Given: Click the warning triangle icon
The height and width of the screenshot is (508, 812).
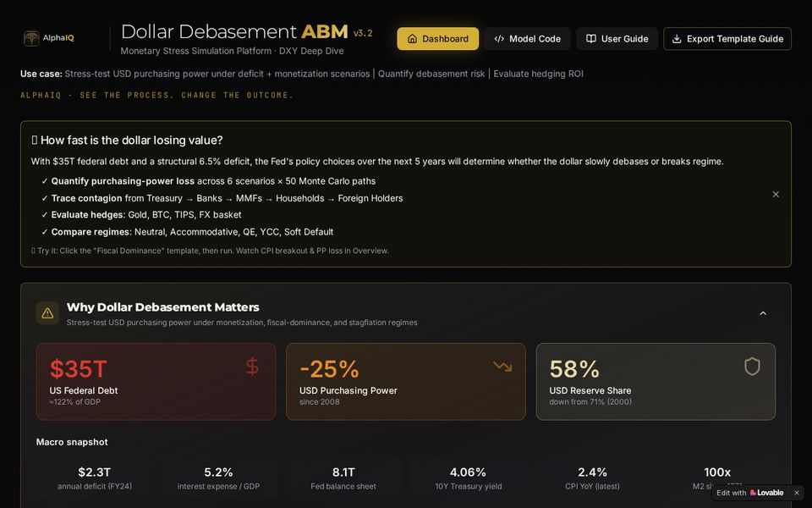Looking at the screenshot, I should 47,313.
